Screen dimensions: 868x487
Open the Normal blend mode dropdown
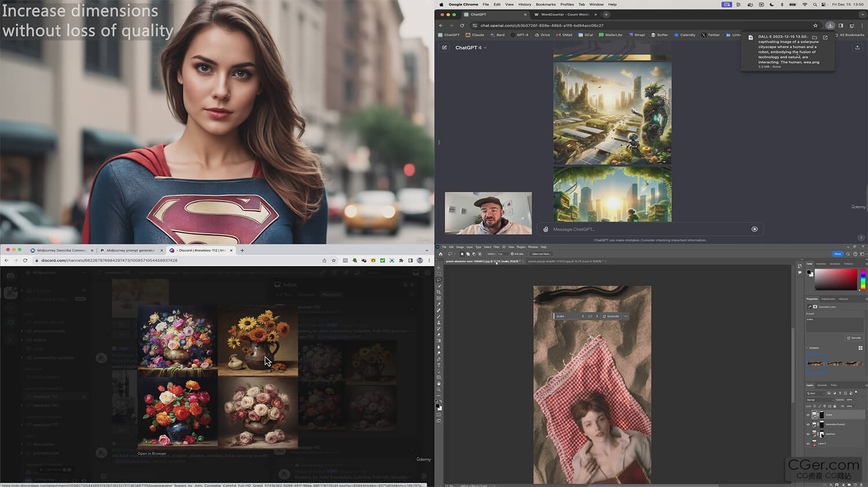(820, 400)
